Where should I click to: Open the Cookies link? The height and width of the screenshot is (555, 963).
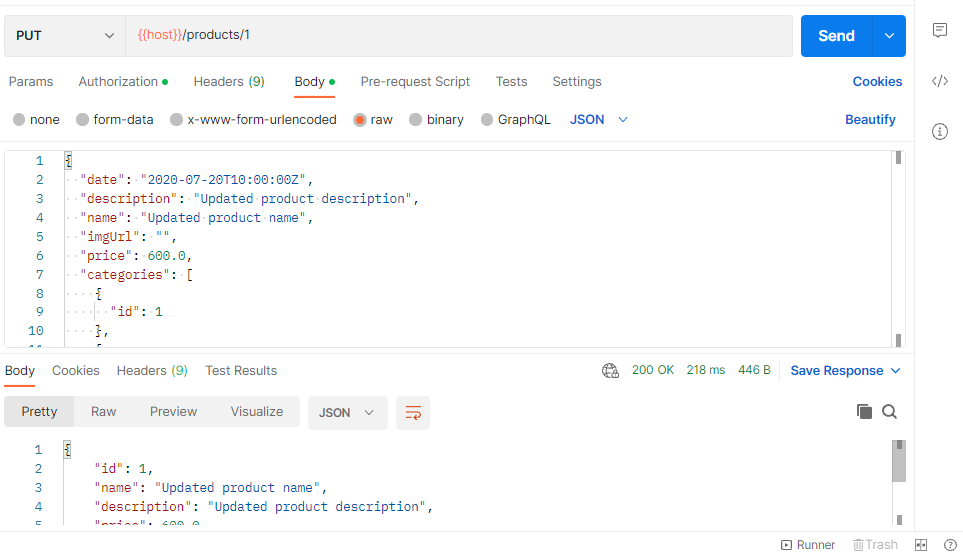tap(877, 82)
